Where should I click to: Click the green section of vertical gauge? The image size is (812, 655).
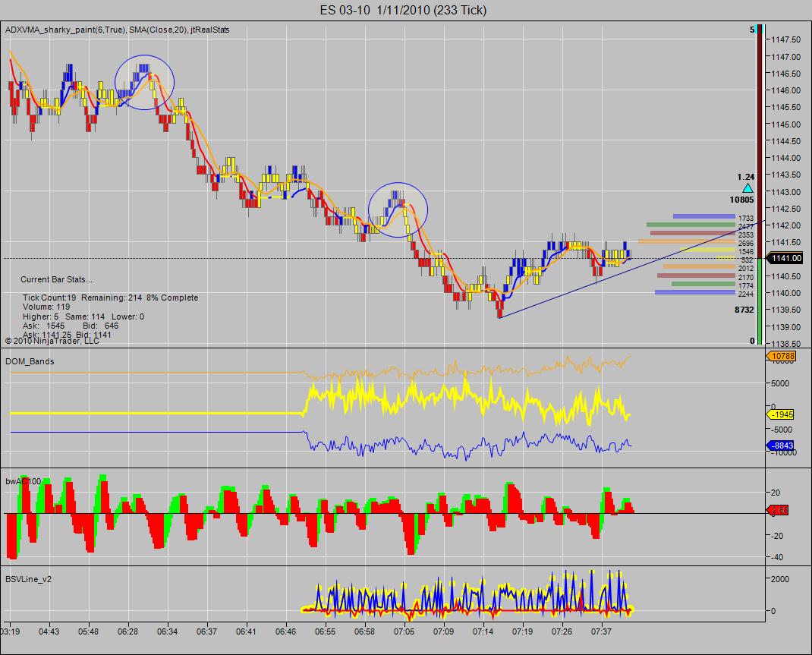point(759,301)
